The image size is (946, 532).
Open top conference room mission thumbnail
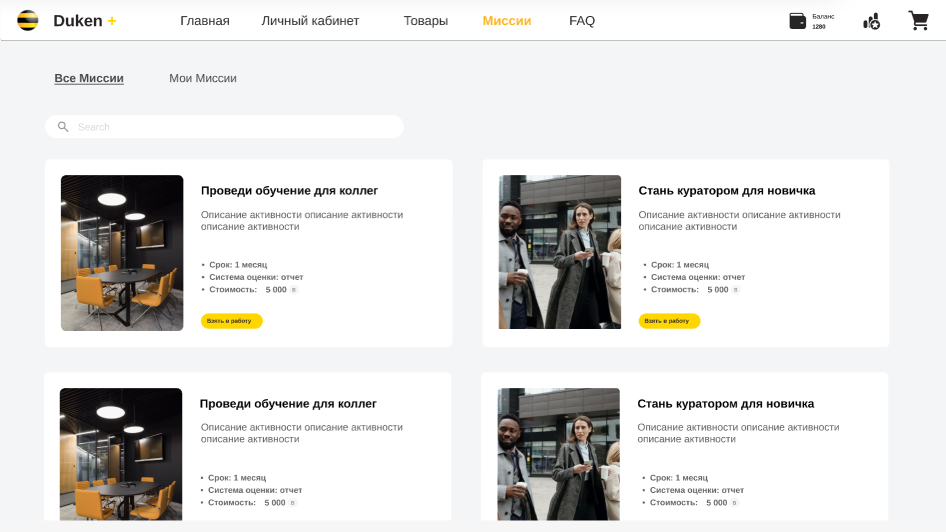[x=122, y=253]
